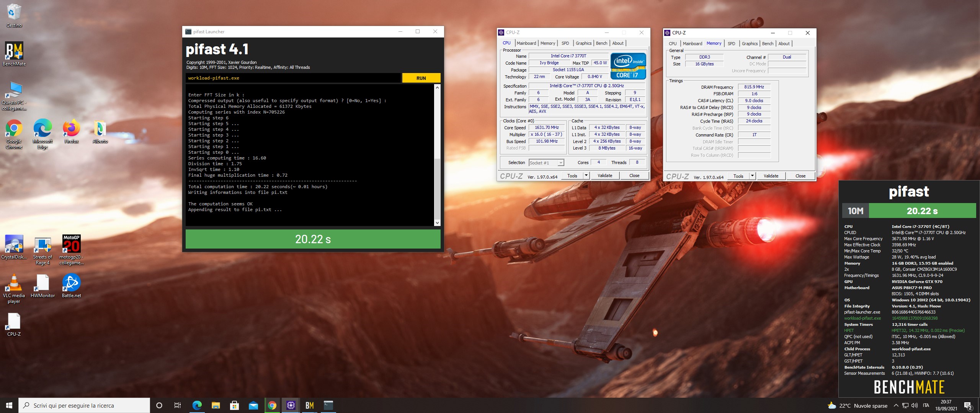Switch to CPU-Z taskbar icon
The width and height of the screenshot is (980, 413).
click(291, 405)
